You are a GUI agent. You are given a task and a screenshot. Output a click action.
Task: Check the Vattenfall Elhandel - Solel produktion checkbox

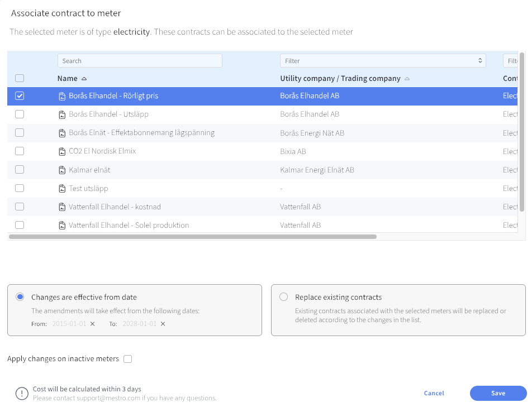(20, 225)
